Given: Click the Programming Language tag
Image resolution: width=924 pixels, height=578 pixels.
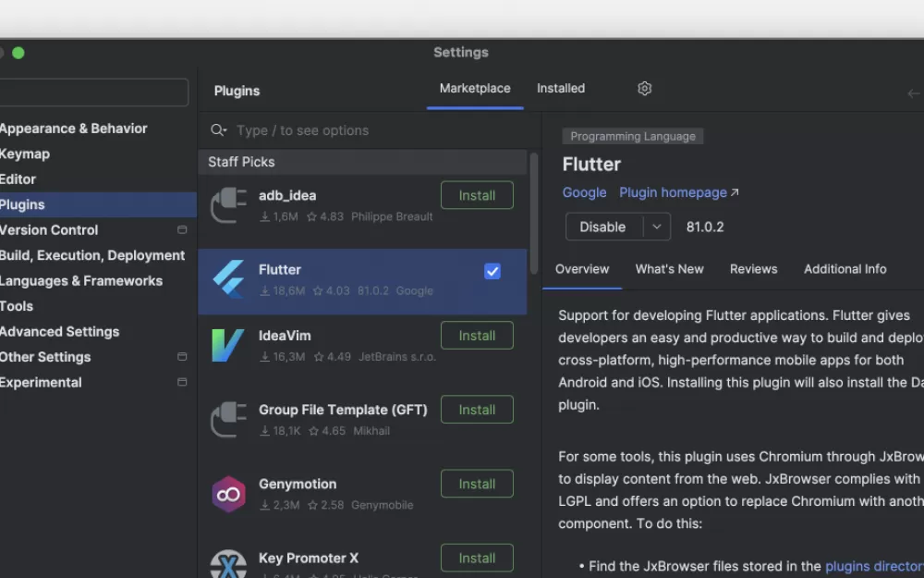Looking at the screenshot, I should (x=632, y=136).
